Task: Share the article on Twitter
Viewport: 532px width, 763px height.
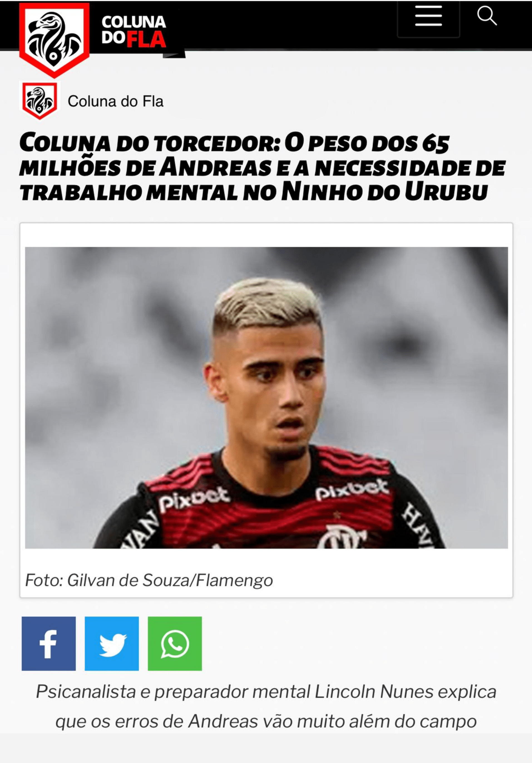Action: 112,644
